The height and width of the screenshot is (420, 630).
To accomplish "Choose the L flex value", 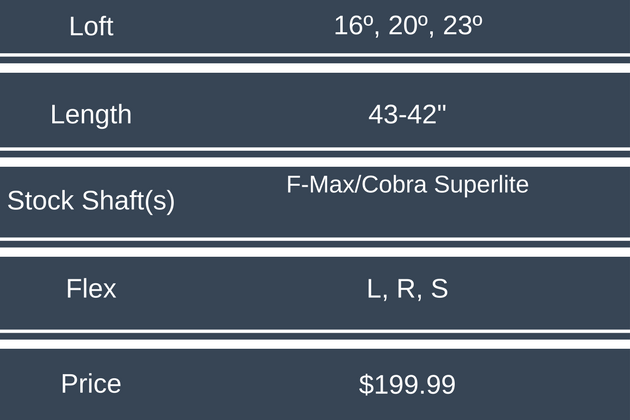I will click(x=375, y=290).
